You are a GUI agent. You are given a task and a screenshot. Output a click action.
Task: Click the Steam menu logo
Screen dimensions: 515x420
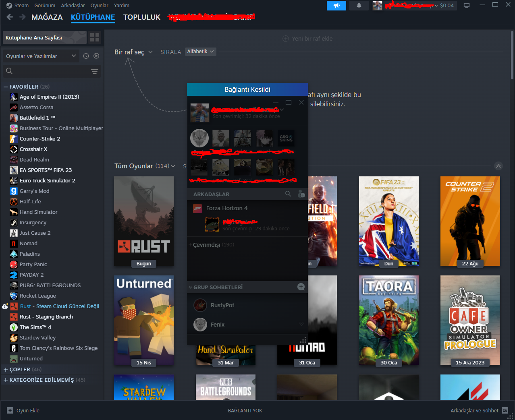tap(9, 5)
